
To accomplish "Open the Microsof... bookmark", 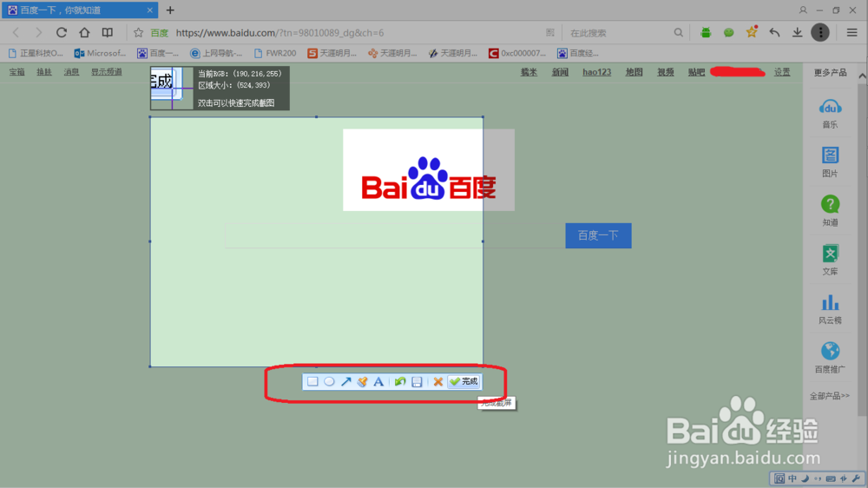I will point(100,53).
